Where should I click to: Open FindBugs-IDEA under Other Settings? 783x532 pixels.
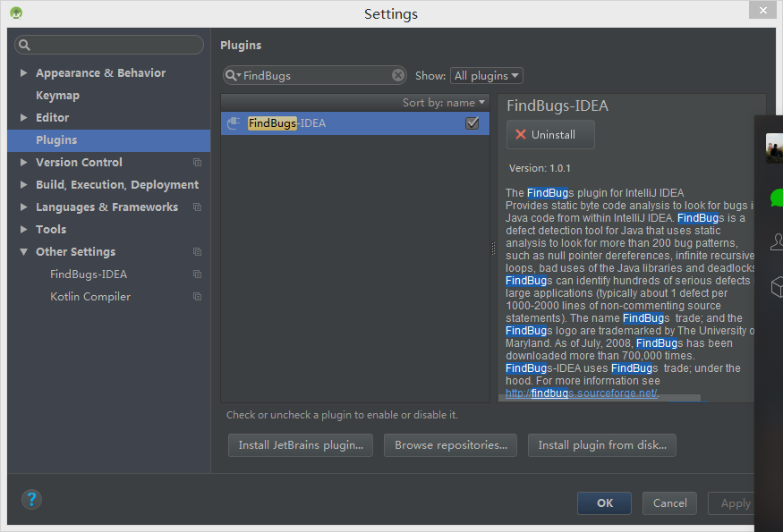click(89, 274)
